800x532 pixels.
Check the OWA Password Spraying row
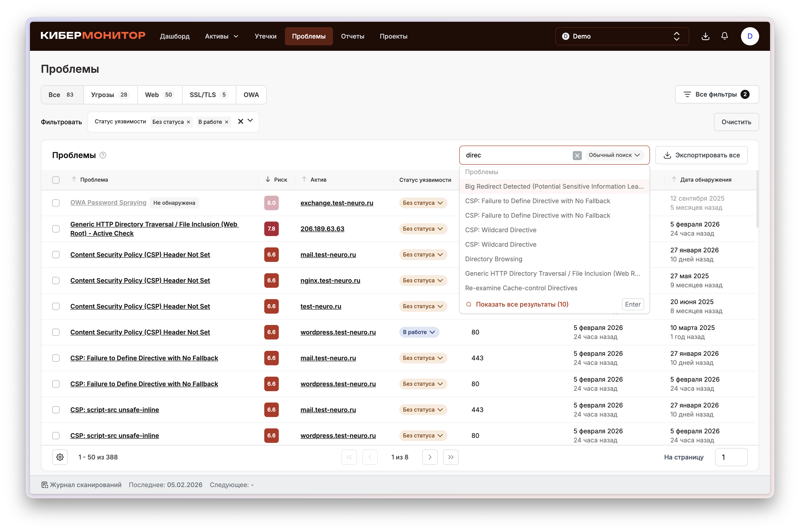[x=56, y=203]
